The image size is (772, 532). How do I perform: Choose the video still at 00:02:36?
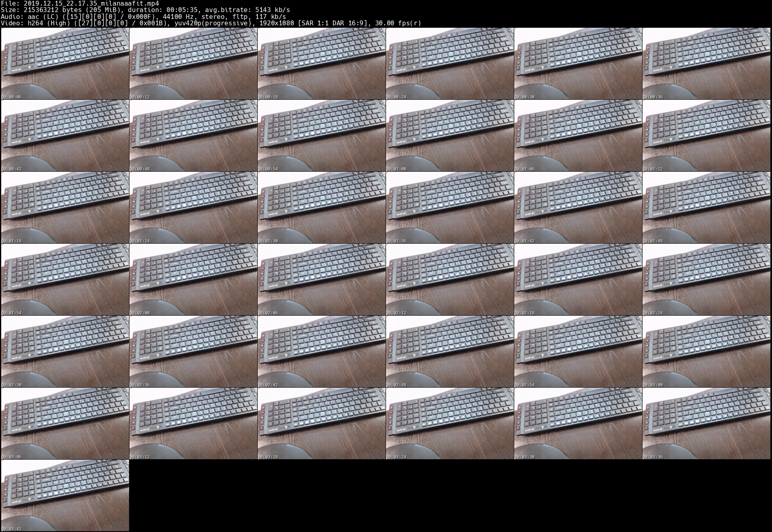[193, 351]
